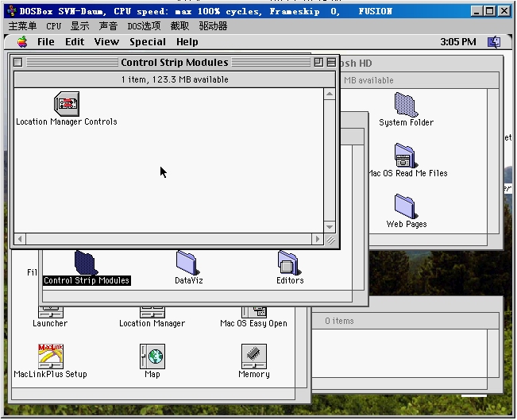
Task: Click the close box of Control Strip Modules window
Action: [x=17, y=62]
